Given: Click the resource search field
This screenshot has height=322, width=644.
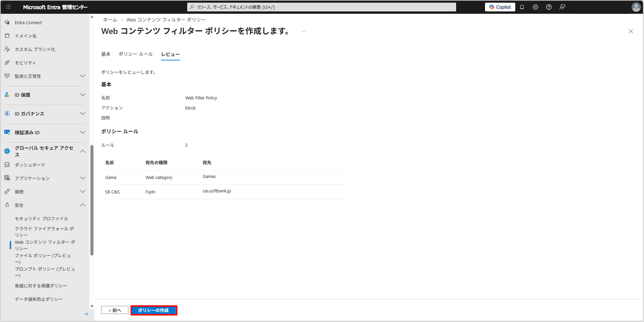Looking at the screenshot, I should click(x=321, y=7).
